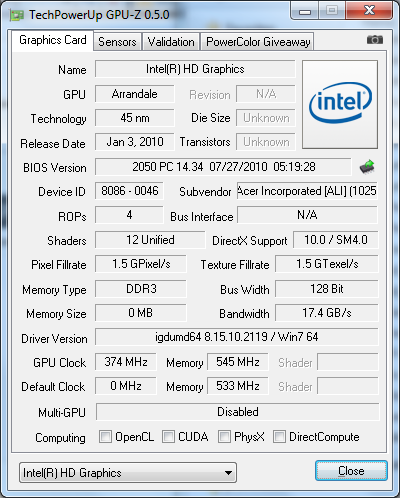The height and width of the screenshot is (498, 402).
Task: Click the Intel logo image
Action: click(340, 104)
